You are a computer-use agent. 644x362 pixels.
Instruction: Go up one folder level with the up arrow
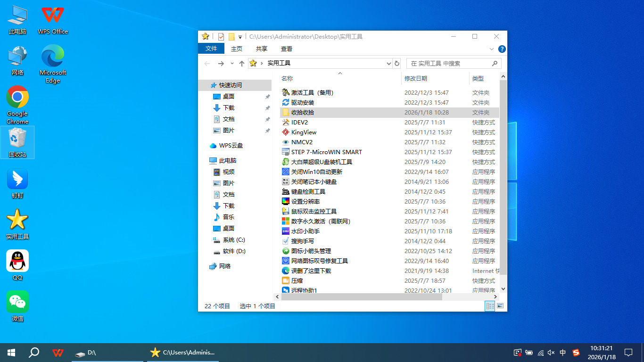click(x=242, y=63)
